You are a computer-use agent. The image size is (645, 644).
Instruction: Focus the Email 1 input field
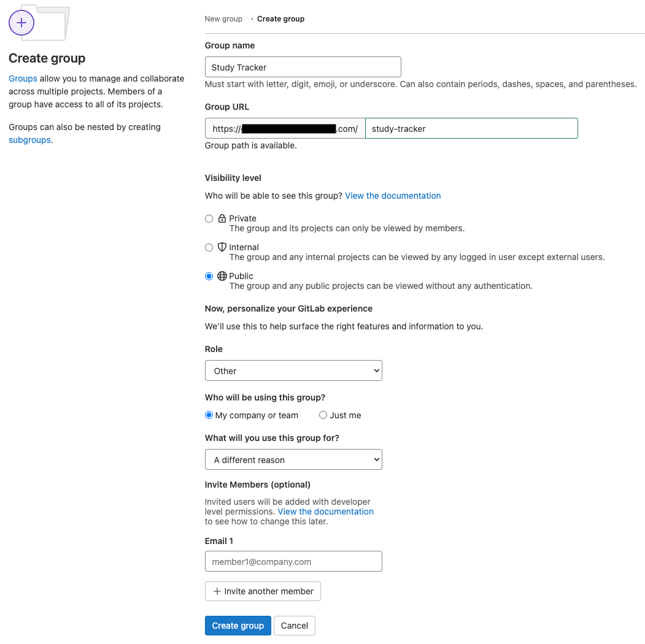[x=293, y=561]
